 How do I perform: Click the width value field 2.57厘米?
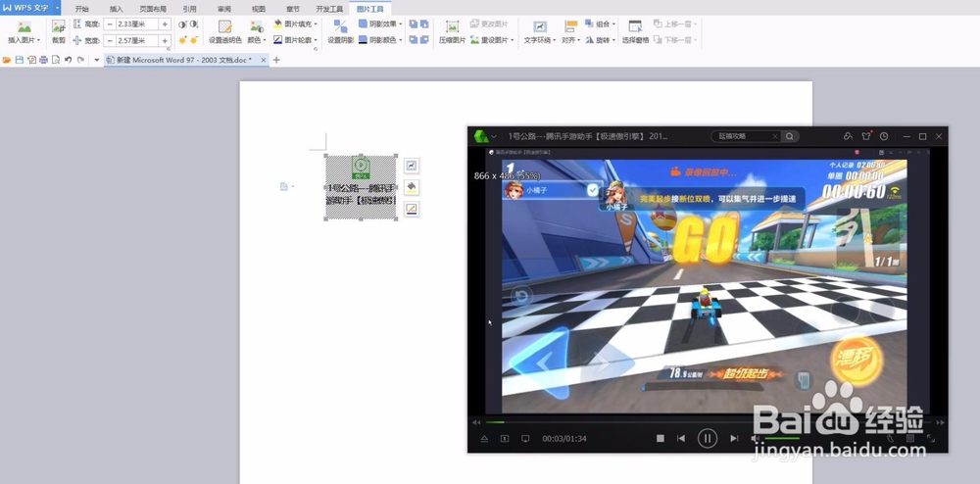click(137, 40)
